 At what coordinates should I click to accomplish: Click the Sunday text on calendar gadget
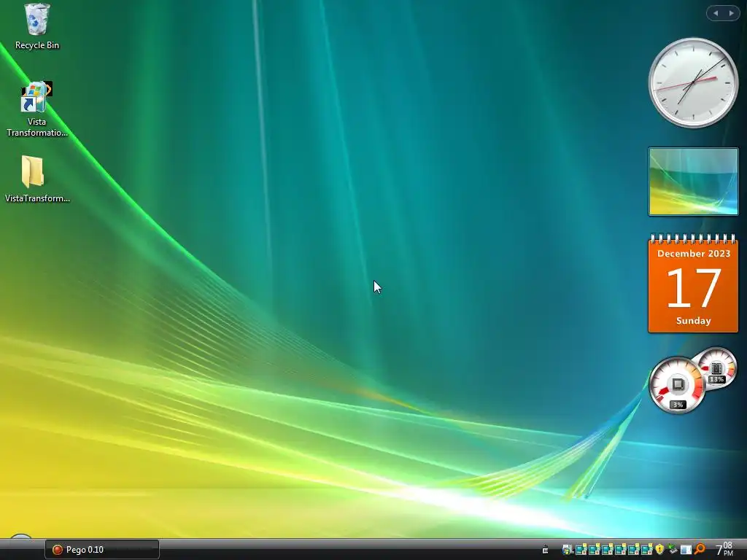693,321
